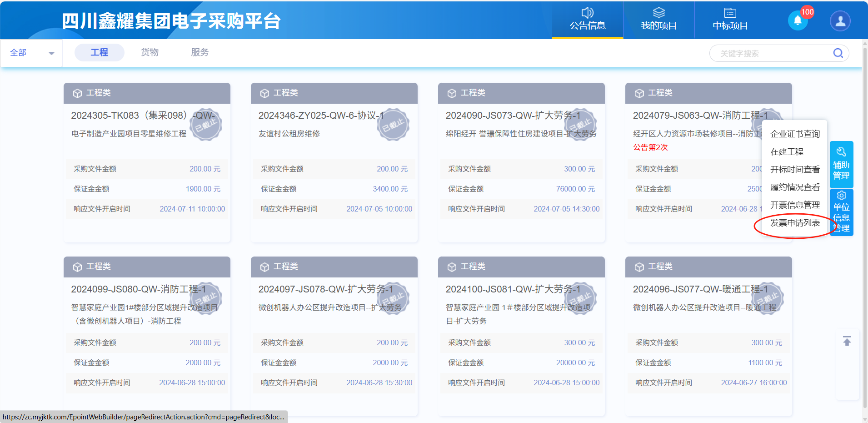Select the 工程 category tab
The image size is (868, 423).
(x=99, y=52)
